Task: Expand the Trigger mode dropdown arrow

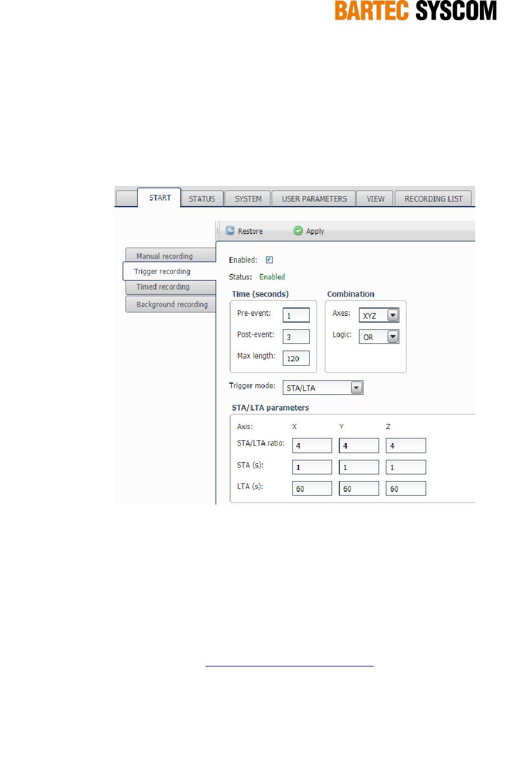Action: [x=356, y=388]
